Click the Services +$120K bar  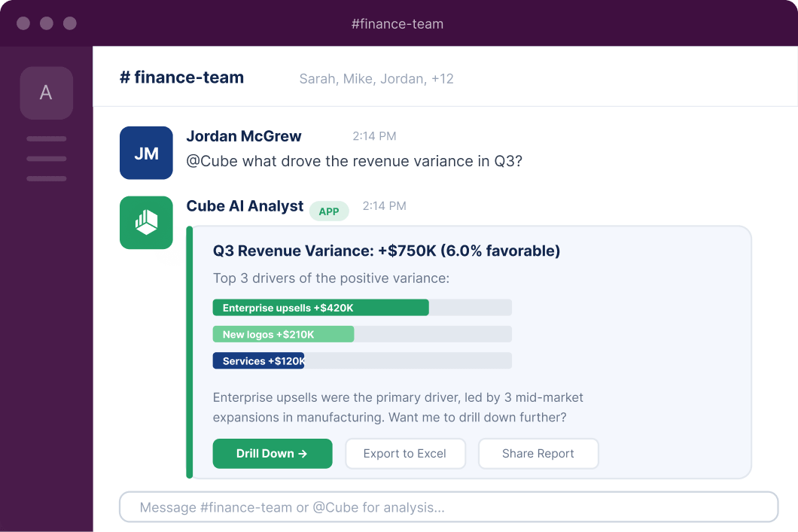[x=258, y=360]
